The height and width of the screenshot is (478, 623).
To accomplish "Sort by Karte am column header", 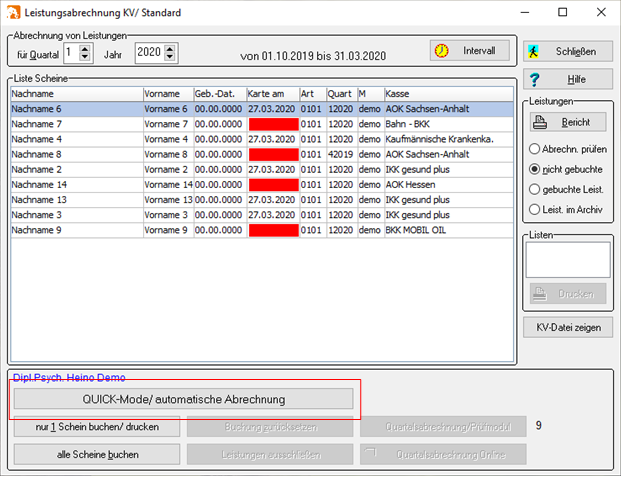I will 273,94.
